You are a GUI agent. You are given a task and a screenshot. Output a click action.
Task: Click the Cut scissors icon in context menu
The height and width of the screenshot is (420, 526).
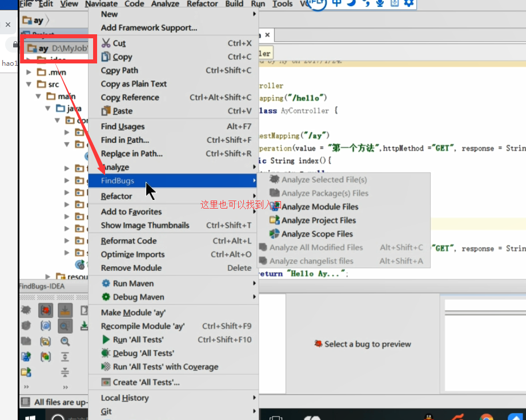coord(106,43)
